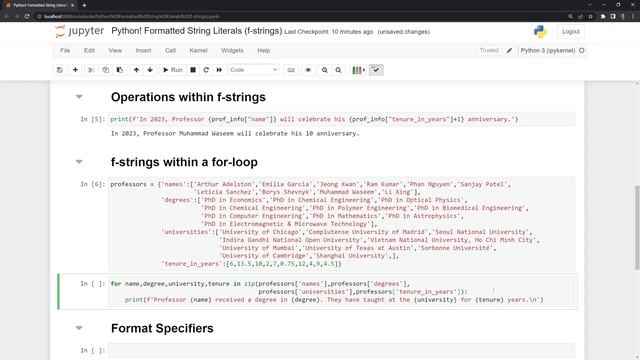Open the cell type Code dropdown
The image size is (640, 360).
click(253, 70)
